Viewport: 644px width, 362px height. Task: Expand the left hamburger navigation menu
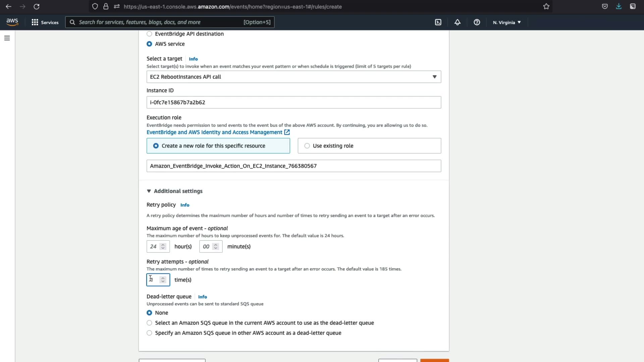point(7,38)
